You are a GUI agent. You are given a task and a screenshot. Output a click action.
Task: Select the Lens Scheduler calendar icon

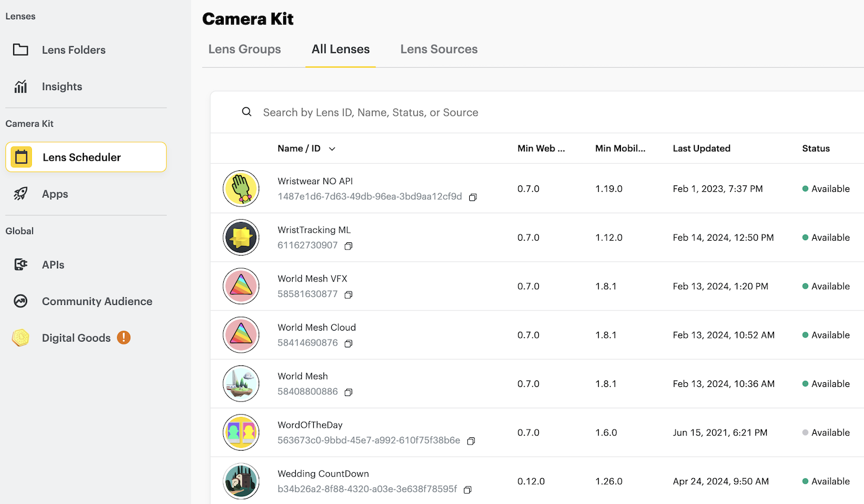(22, 157)
